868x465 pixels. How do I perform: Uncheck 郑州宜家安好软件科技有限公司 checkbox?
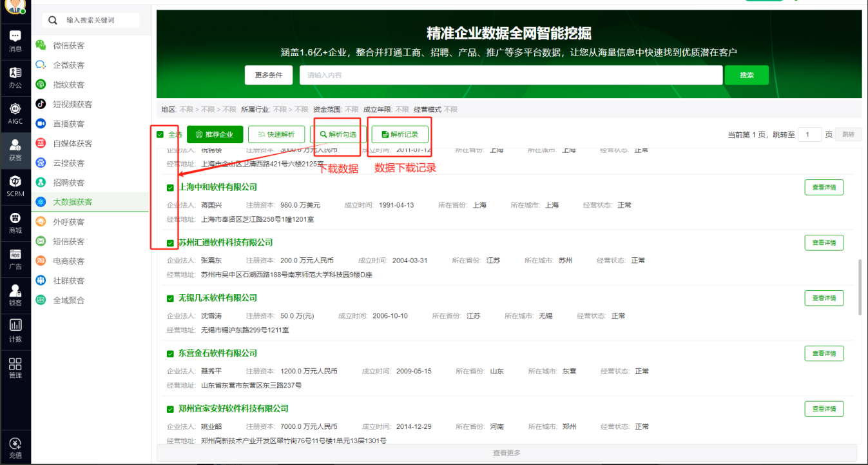(x=170, y=410)
